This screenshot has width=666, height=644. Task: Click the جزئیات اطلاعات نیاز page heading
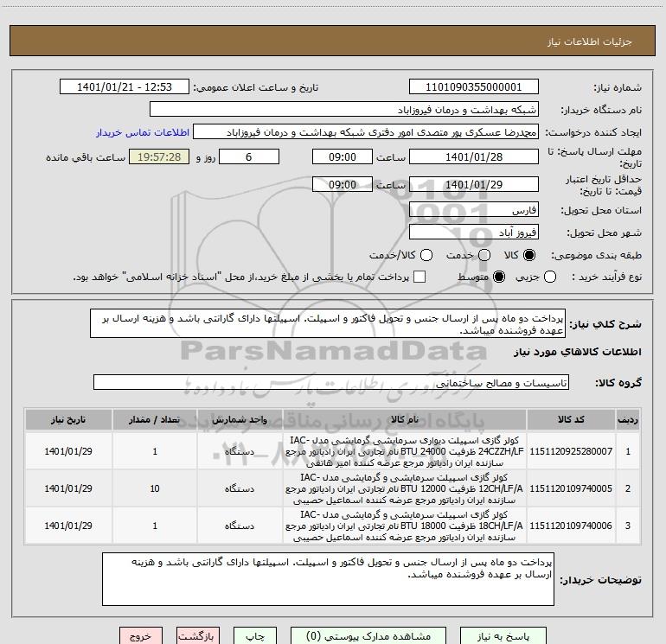(589, 41)
